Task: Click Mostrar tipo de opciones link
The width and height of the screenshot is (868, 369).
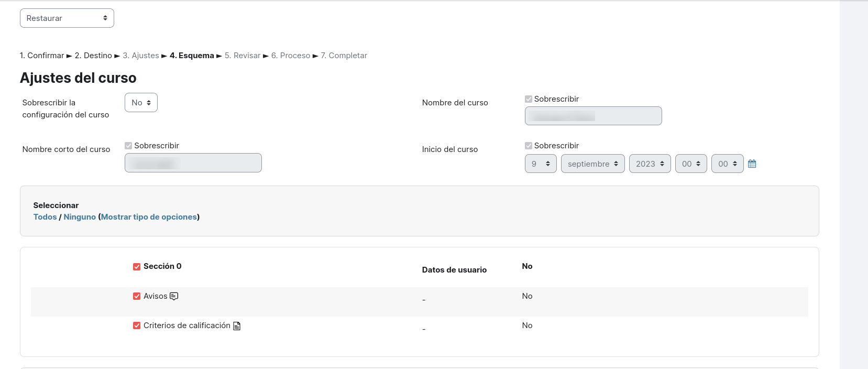Action: point(149,217)
